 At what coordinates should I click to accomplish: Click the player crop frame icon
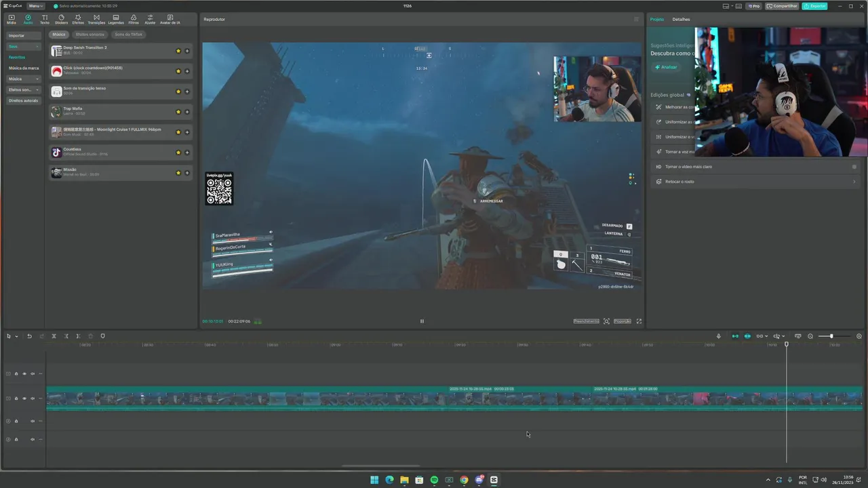point(606,321)
